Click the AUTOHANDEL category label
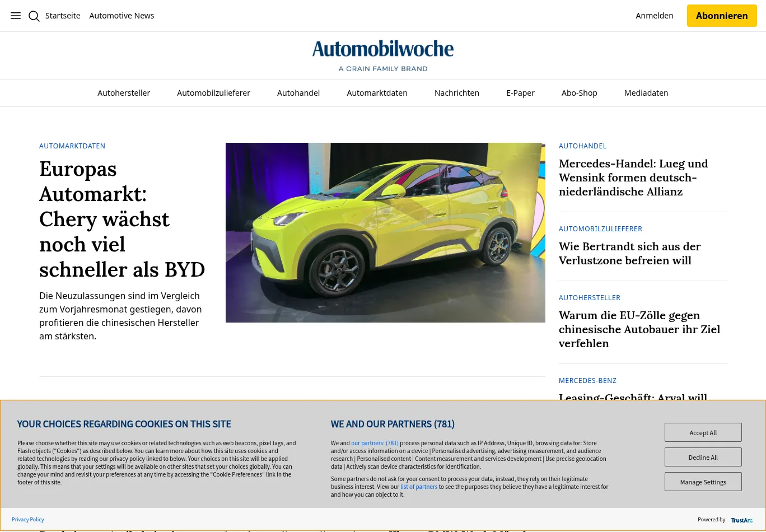Screen dimensions: 766x532 click(x=582, y=146)
